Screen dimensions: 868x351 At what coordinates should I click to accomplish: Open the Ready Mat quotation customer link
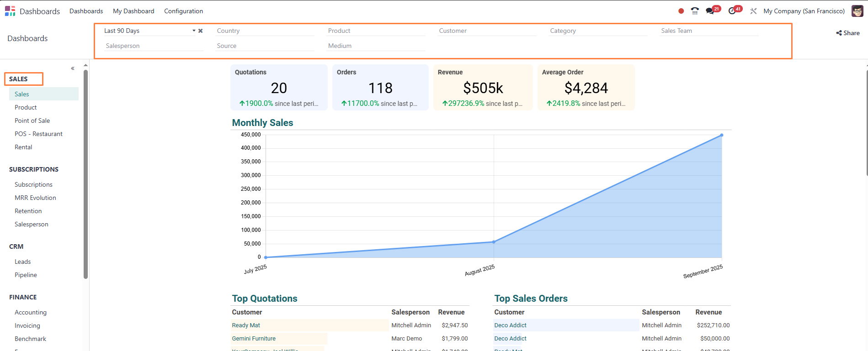pos(246,325)
